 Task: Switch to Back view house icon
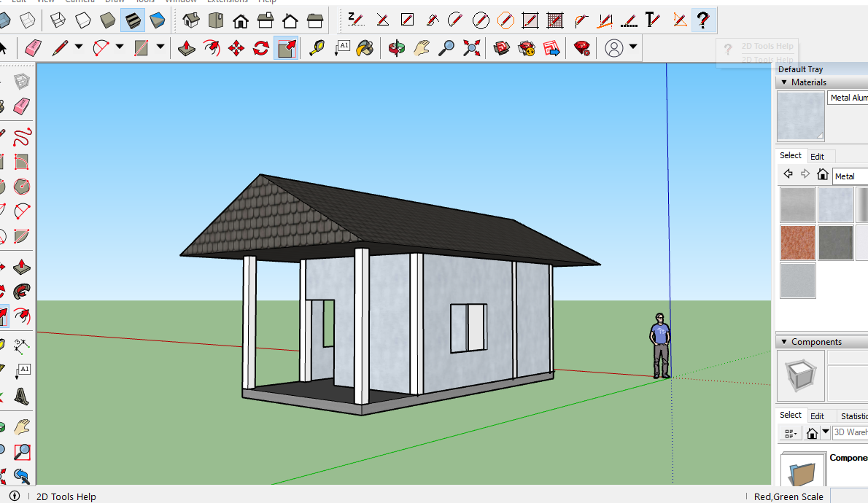(x=290, y=21)
